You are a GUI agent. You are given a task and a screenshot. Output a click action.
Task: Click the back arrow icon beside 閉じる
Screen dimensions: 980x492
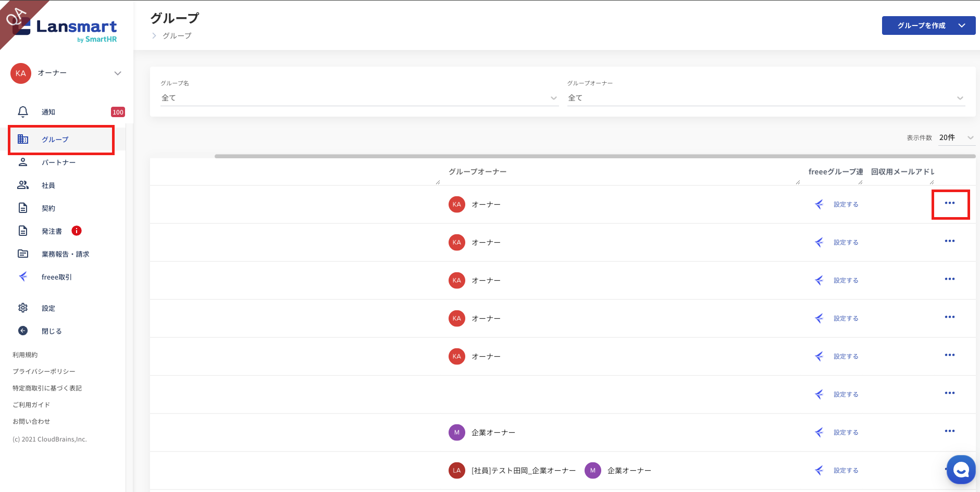tap(23, 331)
